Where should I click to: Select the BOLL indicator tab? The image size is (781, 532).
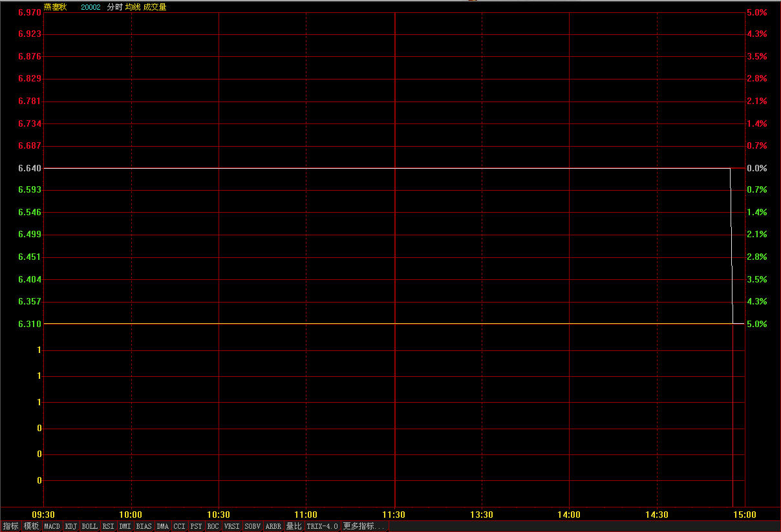[90, 526]
